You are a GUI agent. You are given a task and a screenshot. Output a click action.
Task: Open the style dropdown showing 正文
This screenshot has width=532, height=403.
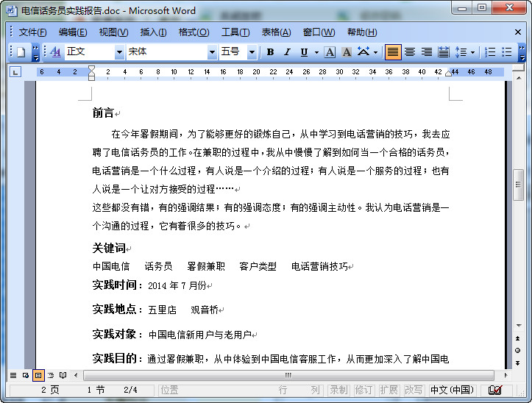point(119,52)
